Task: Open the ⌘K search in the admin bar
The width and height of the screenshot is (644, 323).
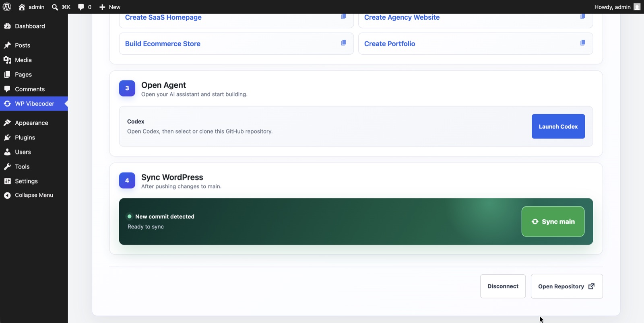Action: [61, 7]
